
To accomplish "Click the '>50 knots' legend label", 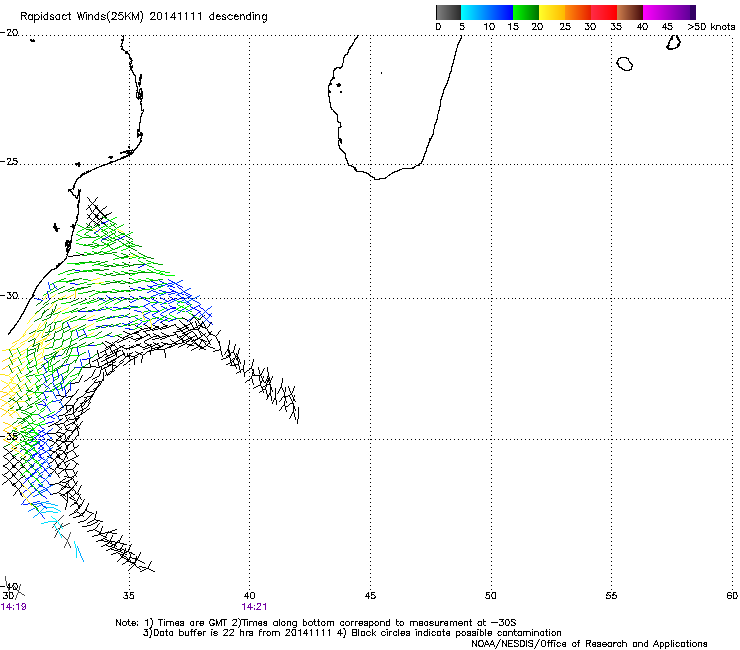I will pyautogui.click(x=711, y=27).
